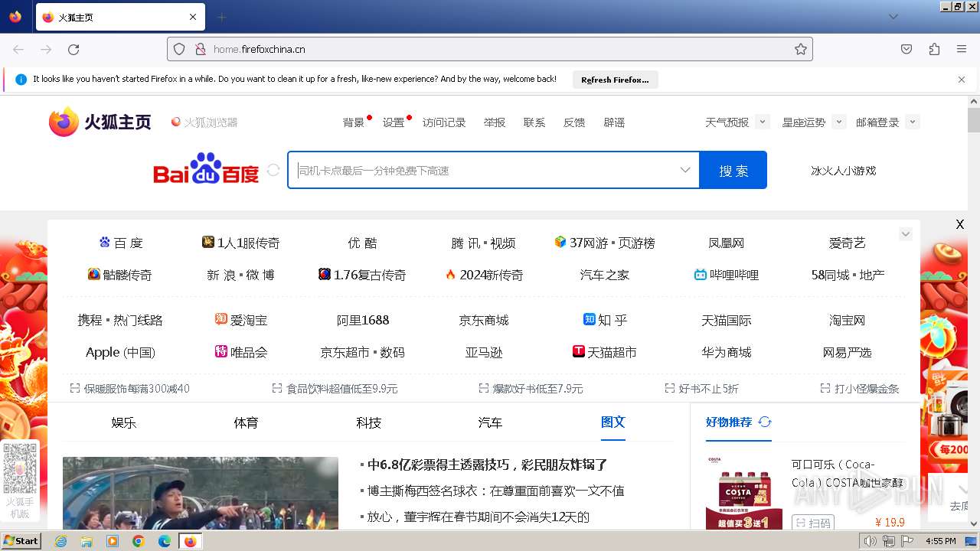The image size is (980, 551).
Task: Click the 2024新传奇 link
Action: tap(484, 275)
